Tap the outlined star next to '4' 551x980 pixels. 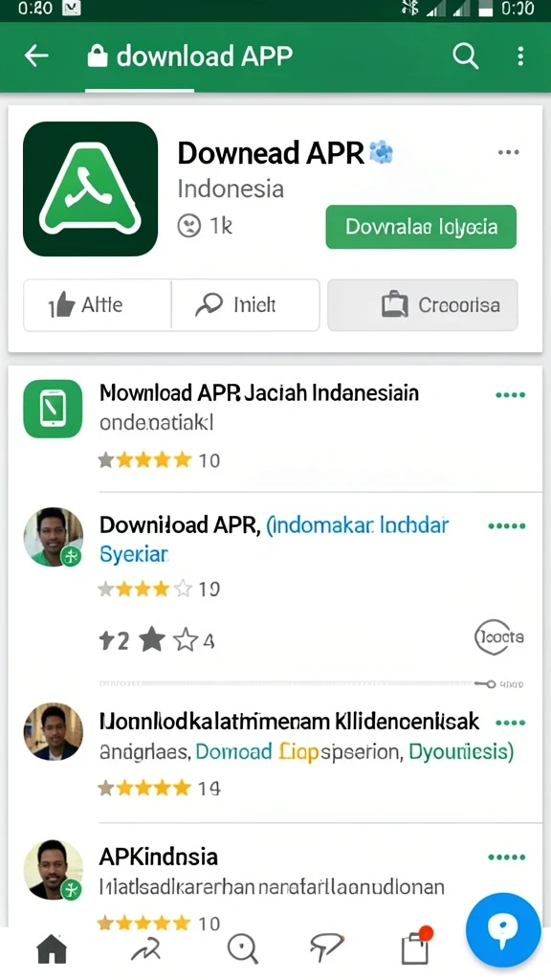pos(186,640)
